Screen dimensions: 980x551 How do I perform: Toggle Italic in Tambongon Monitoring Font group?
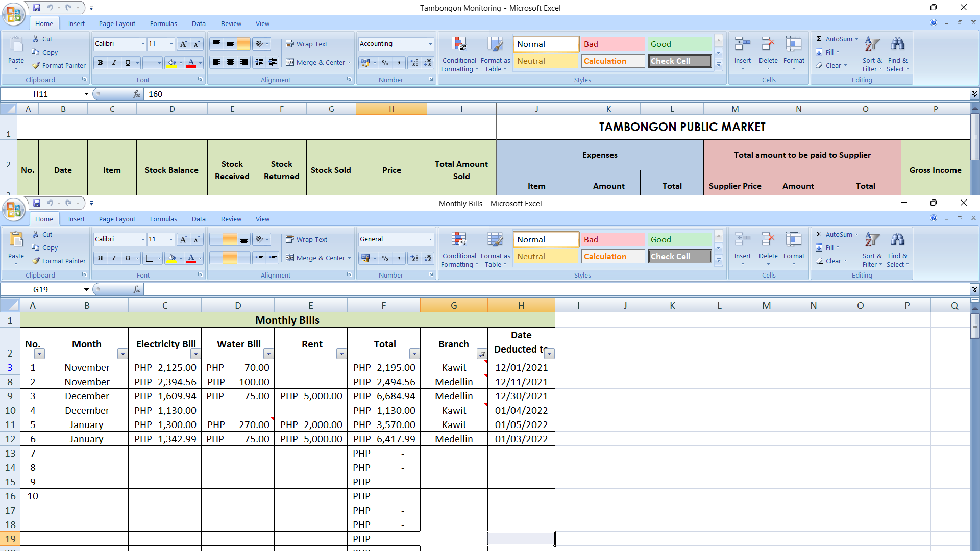point(114,63)
